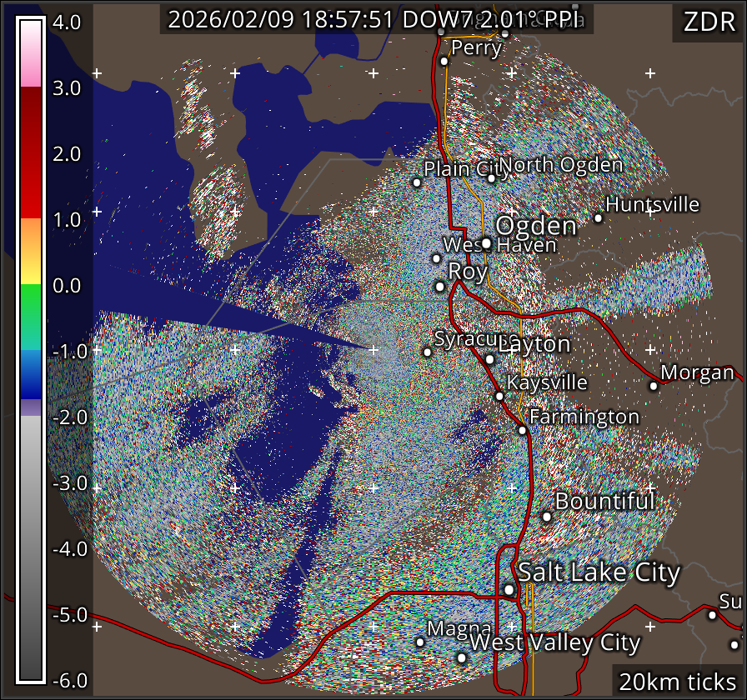The width and height of the screenshot is (747, 700).
Task: Click the Kaysville city label
Action: (547, 382)
